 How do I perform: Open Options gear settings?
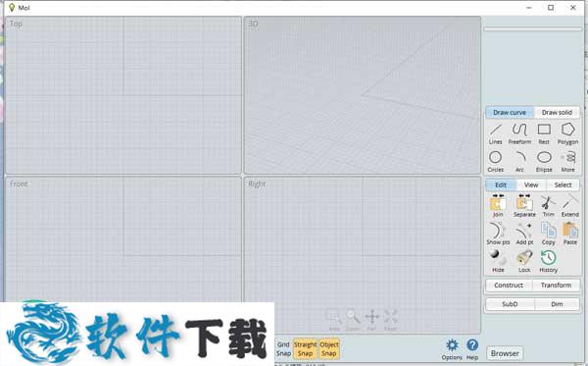[452, 349]
